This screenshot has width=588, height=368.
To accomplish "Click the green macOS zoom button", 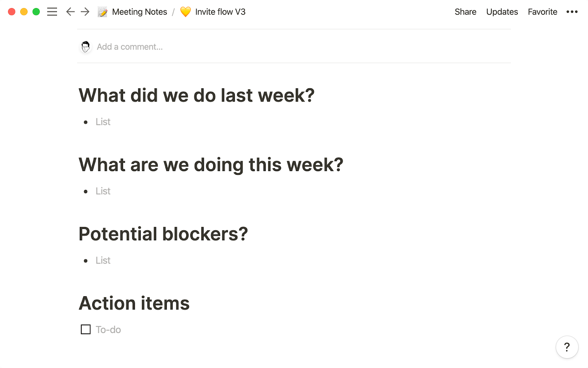I will click(x=36, y=12).
